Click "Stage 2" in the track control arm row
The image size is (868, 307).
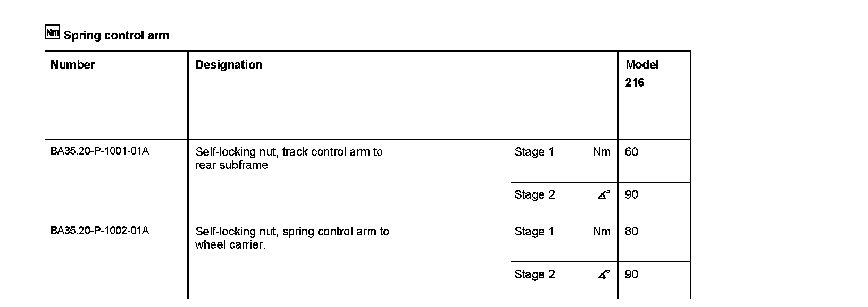[x=535, y=195]
